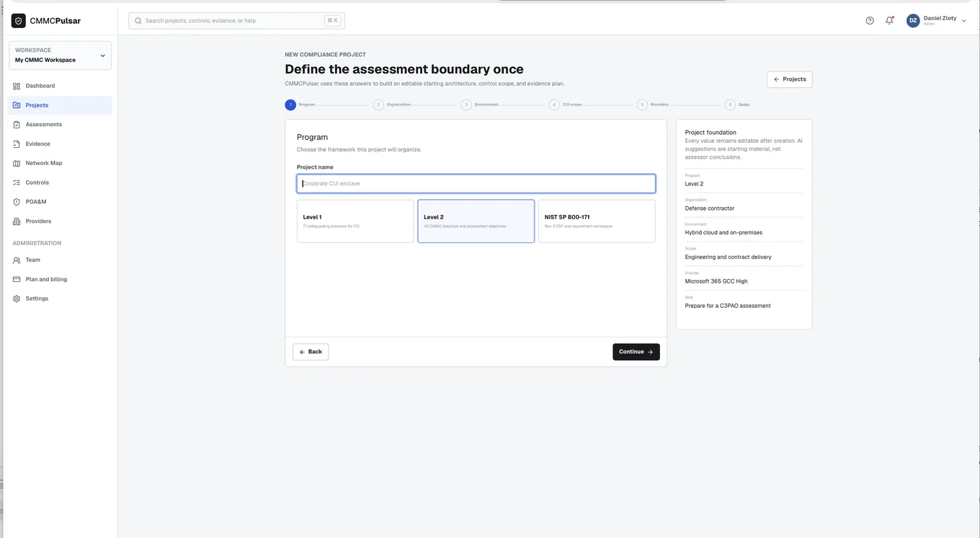
Task: Click the Controls checklist icon
Action: (x=17, y=182)
